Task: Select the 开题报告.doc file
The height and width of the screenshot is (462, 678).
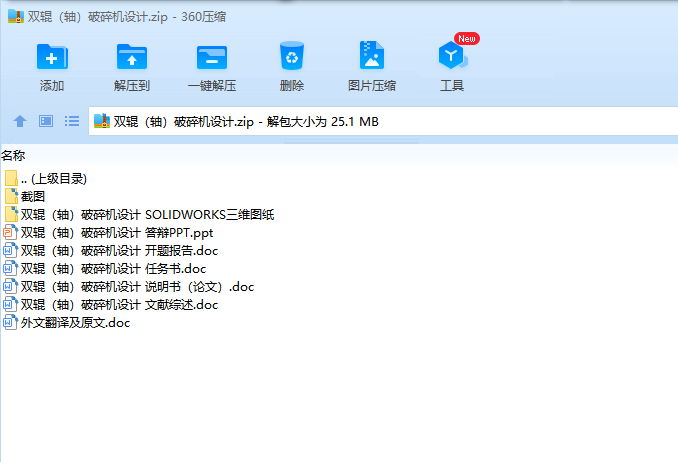Action: pos(111,250)
